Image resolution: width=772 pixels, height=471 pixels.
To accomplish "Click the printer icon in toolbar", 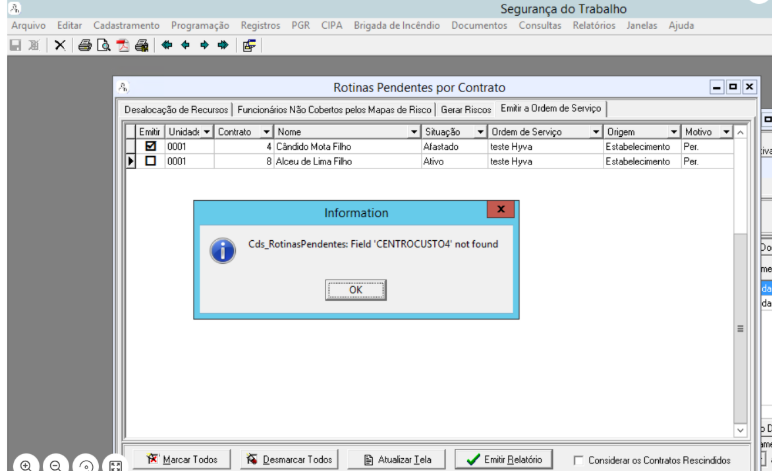I will tap(85, 45).
